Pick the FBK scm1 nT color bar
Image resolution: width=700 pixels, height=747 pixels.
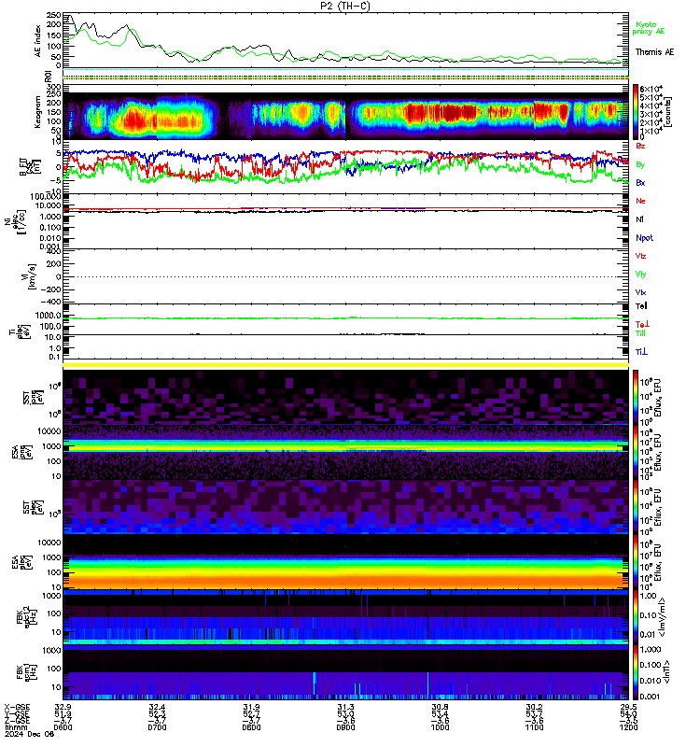[636, 671]
